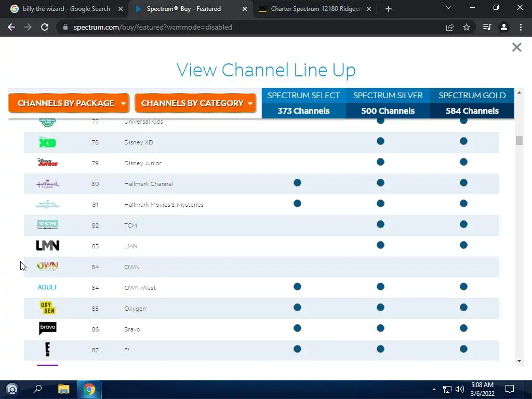Click the Disney XD channel logo
Image resolution: width=532 pixels, height=399 pixels.
[x=47, y=142]
